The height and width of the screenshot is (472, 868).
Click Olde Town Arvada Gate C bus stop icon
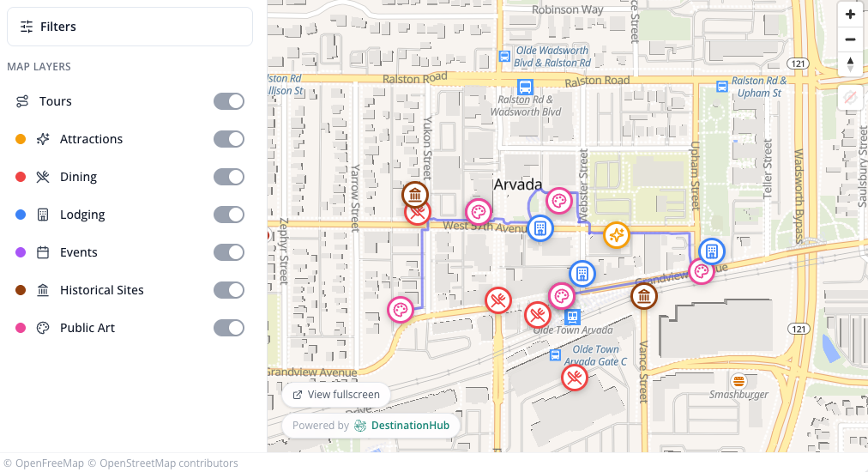pyautogui.click(x=555, y=355)
